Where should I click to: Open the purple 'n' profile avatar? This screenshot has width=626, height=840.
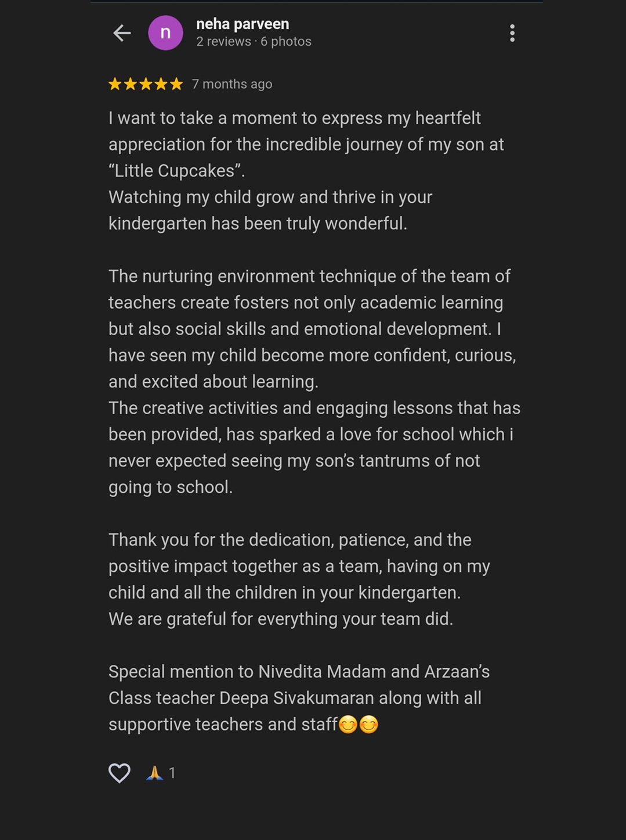click(165, 32)
